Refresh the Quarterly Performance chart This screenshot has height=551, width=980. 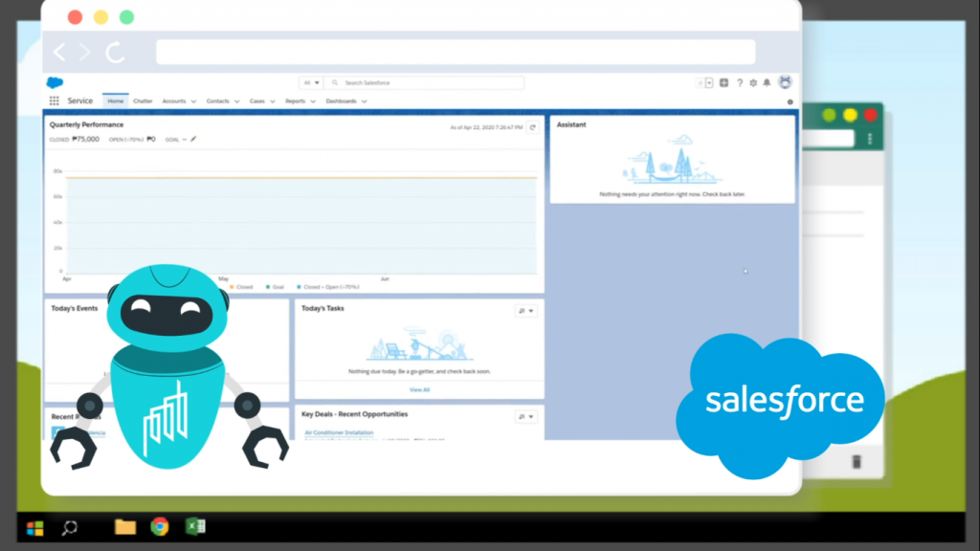pyautogui.click(x=532, y=127)
